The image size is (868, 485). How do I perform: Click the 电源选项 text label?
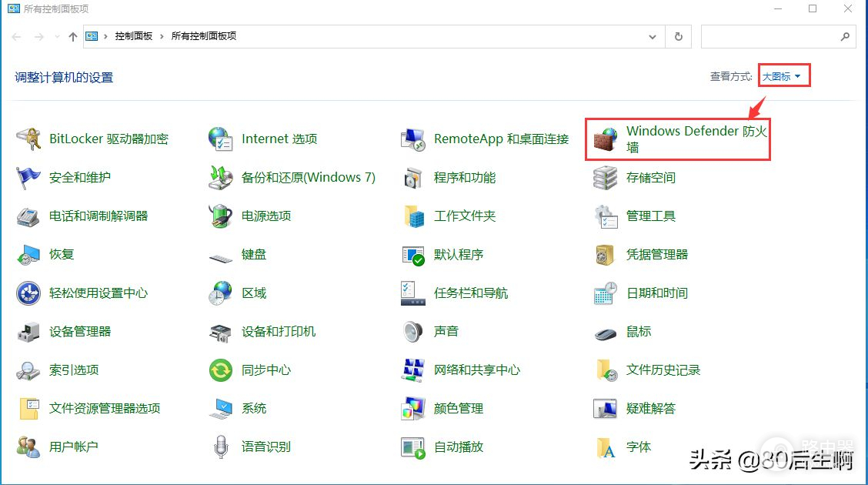tap(265, 216)
